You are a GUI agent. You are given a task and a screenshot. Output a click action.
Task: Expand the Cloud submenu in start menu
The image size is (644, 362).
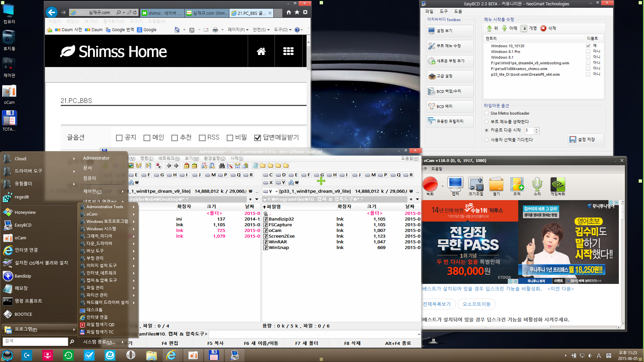39,159
